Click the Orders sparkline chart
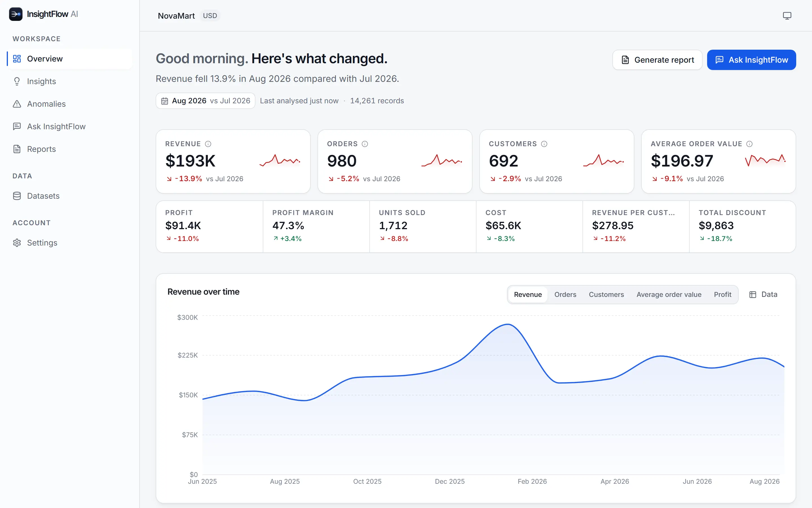Image resolution: width=812 pixels, height=508 pixels. (442, 161)
